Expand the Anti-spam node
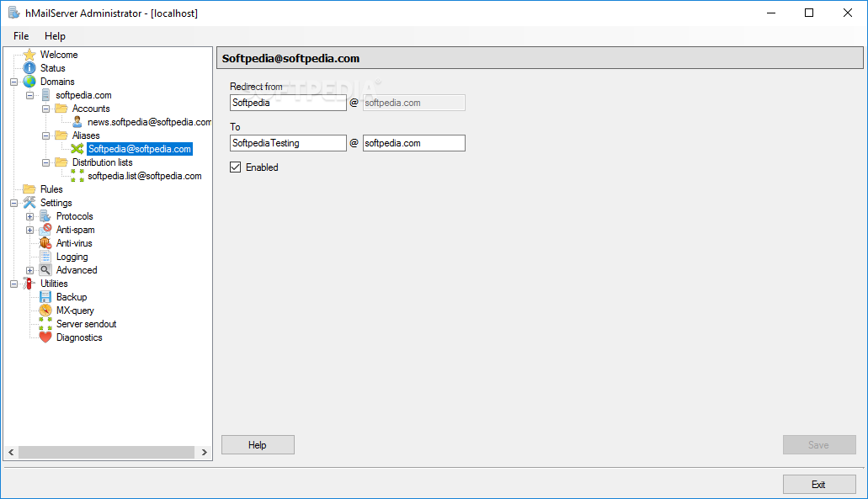This screenshot has height=499, width=868. [30, 230]
